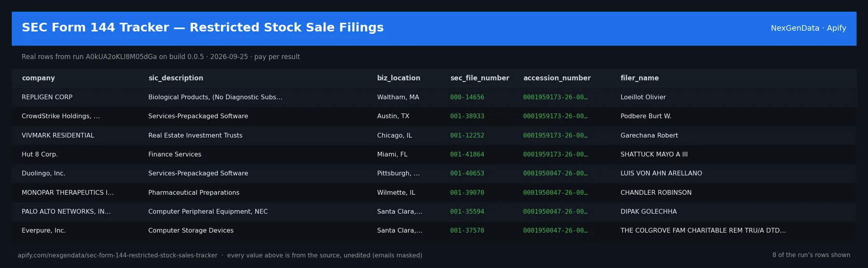The height and width of the screenshot is (268, 868).
Task: Click filer name CHANDLER ROBINSON
Action: pyautogui.click(x=656, y=192)
